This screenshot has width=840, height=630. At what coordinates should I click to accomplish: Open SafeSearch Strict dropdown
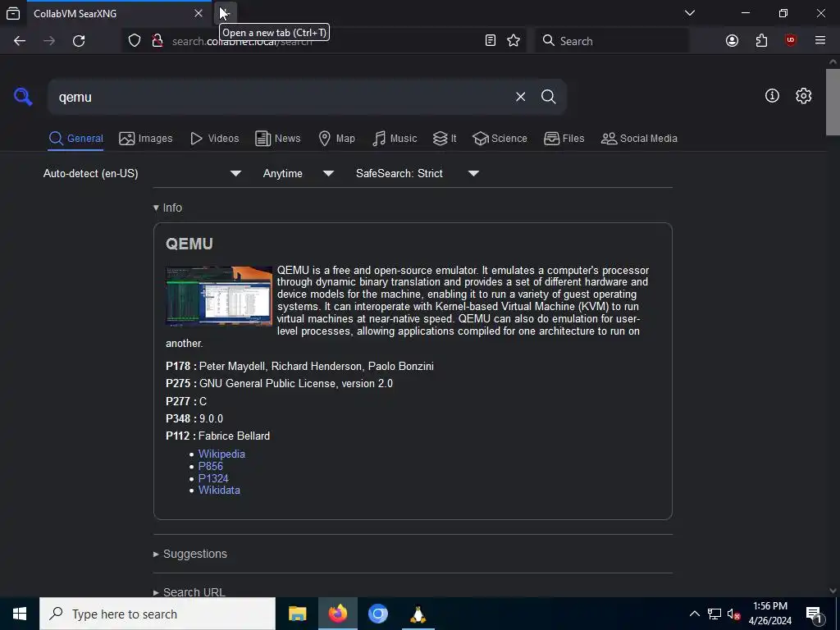(418, 174)
